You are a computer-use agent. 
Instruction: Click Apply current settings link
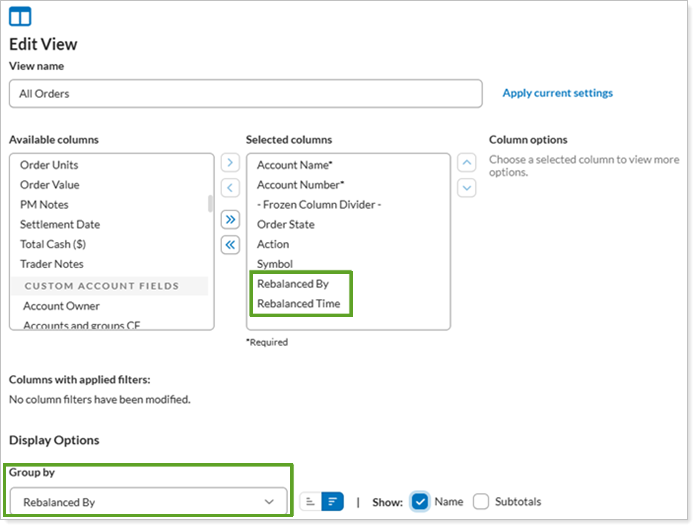(557, 93)
